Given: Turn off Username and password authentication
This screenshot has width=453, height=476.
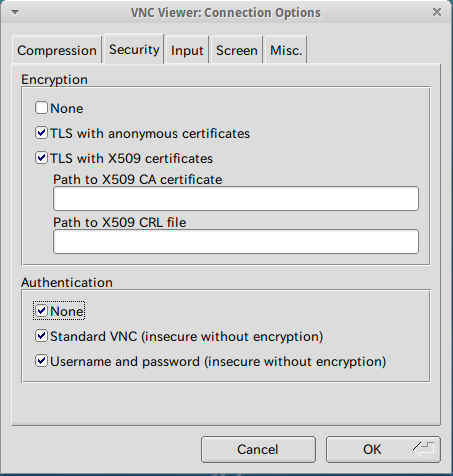Looking at the screenshot, I should pyautogui.click(x=42, y=361).
